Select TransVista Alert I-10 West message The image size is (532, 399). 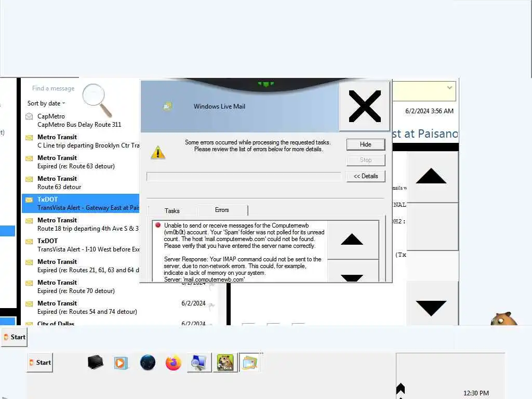(81, 245)
